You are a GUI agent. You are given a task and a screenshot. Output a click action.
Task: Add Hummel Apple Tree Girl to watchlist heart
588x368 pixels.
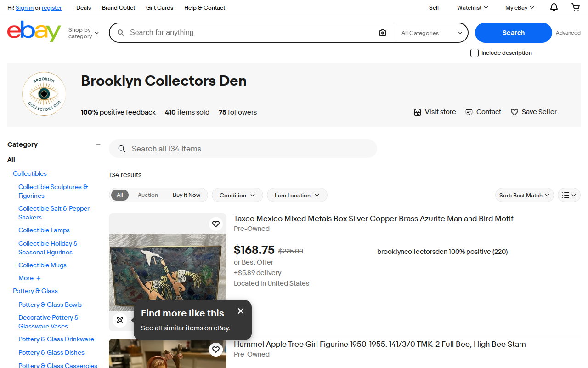tap(216, 350)
